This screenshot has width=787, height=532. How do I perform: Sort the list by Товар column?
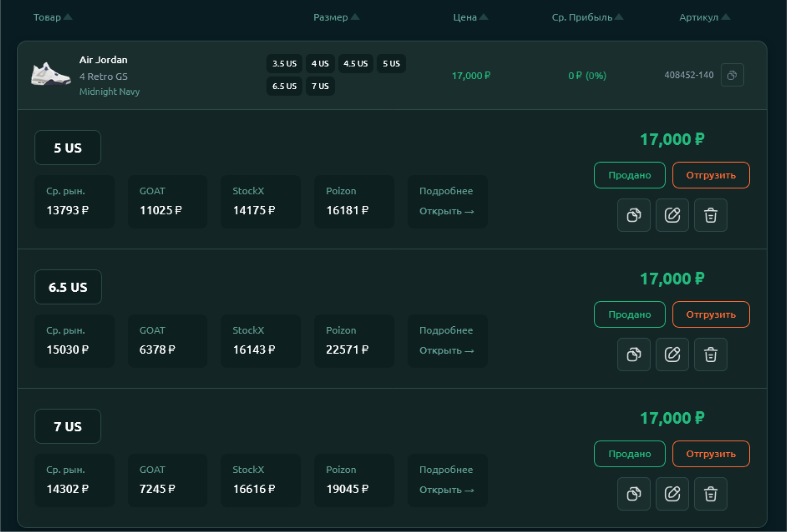pyautogui.click(x=53, y=17)
